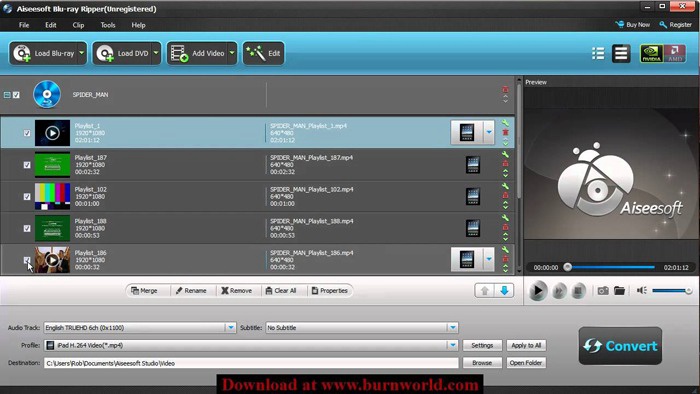The height and width of the screenshot is (394, 700).
Task: Select the Playlist_186 thumbnail
Action: point(52,260)
